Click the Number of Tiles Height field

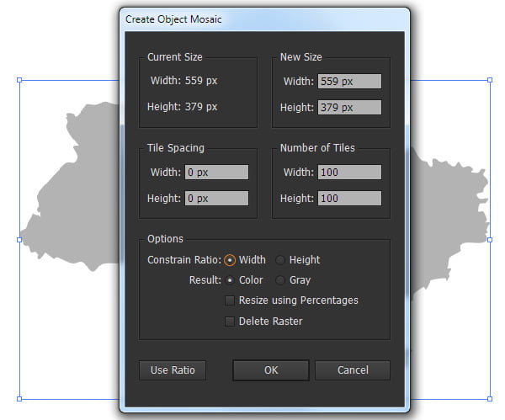pyautogui.click(x=350, y=198)
